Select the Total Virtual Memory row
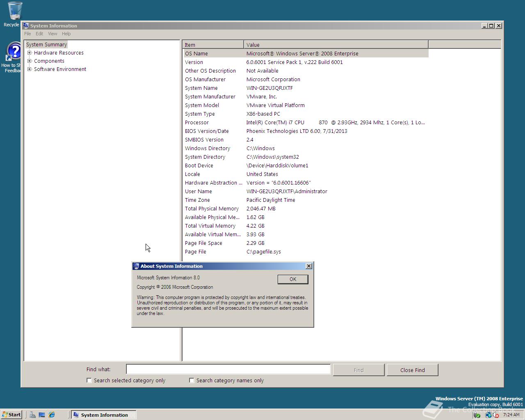 pos(306,226)
